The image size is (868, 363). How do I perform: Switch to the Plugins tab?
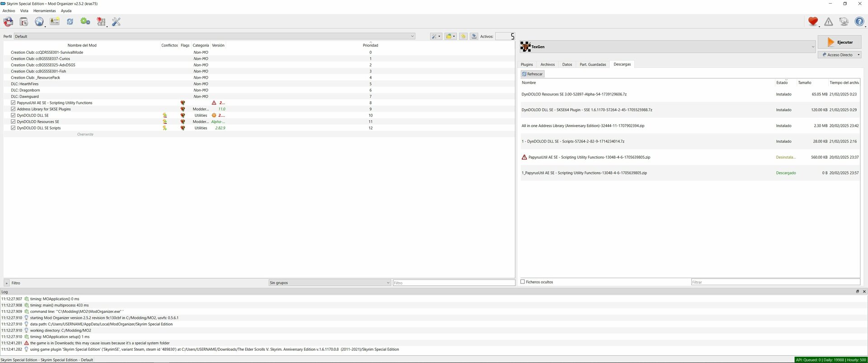click(x=527, y=64)
